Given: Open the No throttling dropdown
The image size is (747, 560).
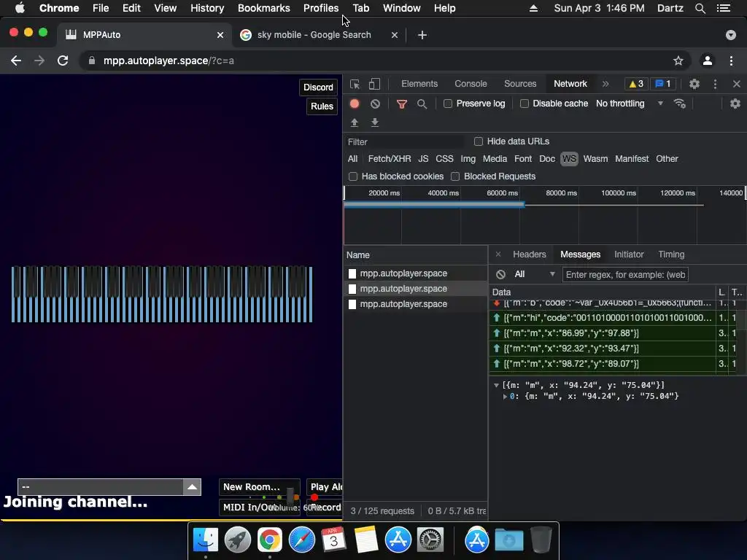Looking at the screenshot, I should [x=630, y=104].
